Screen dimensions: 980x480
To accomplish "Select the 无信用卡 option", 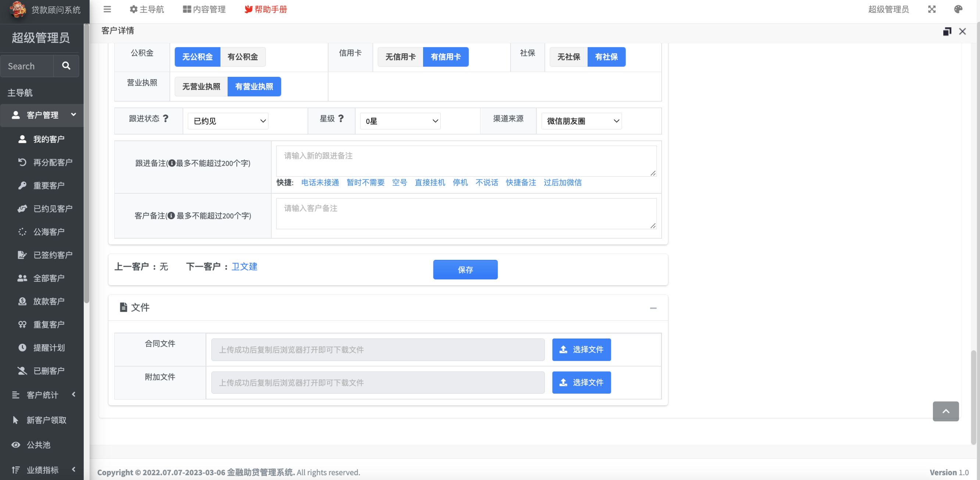I will (400, 57).
